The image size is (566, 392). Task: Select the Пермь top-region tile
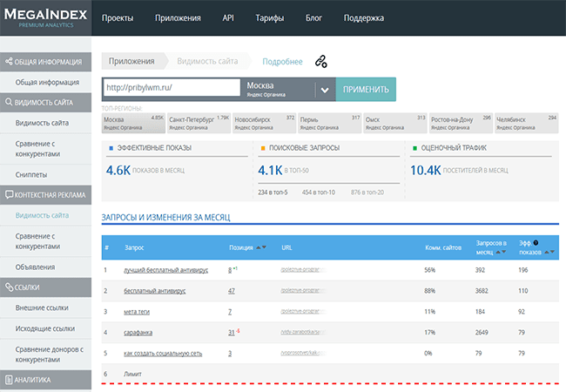coord(330,123)
